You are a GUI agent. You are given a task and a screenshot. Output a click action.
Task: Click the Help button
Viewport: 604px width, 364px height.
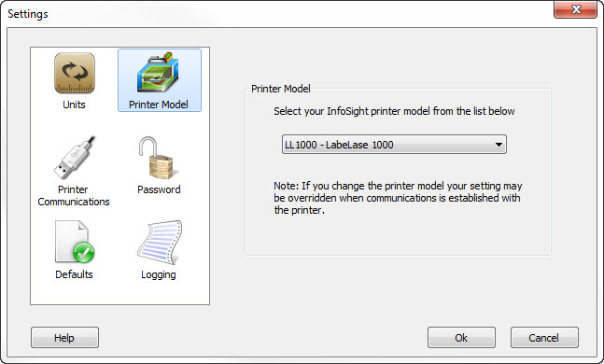64,338
